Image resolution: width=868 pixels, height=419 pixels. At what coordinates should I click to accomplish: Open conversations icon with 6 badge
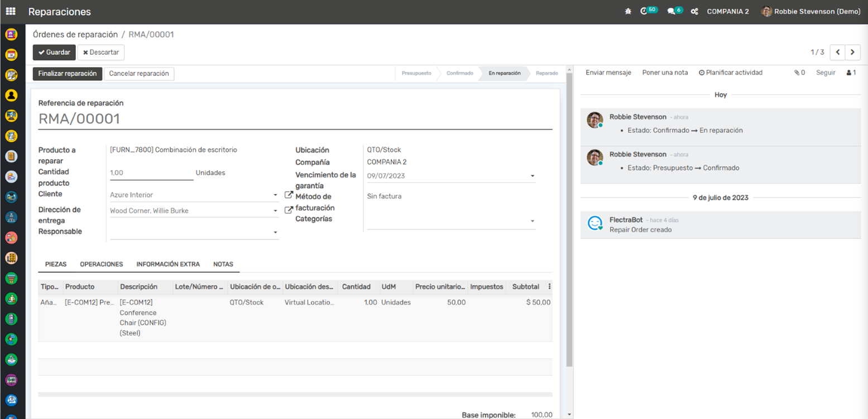point(675,11)
